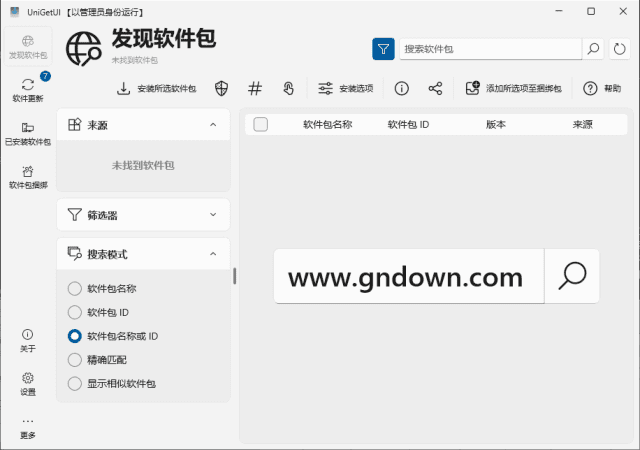Tick the select-all checkbox in table header

pos(260,124)
